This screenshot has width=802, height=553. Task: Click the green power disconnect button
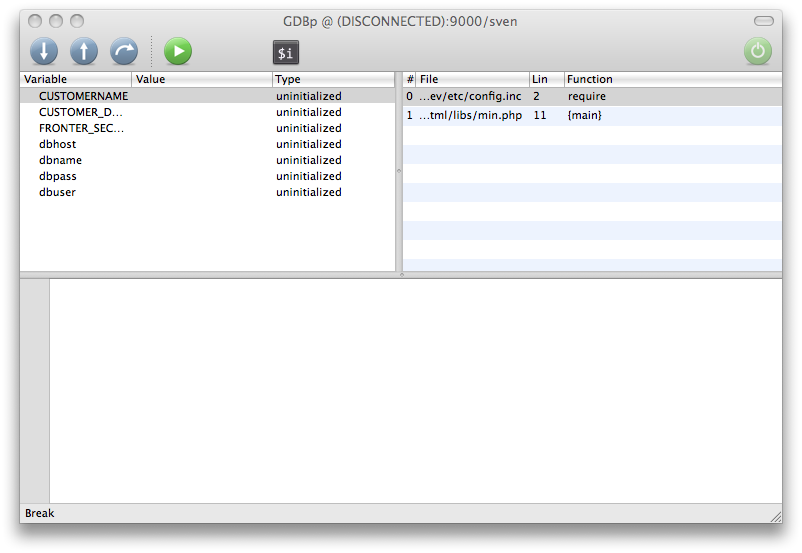click(x=758, y=51)
